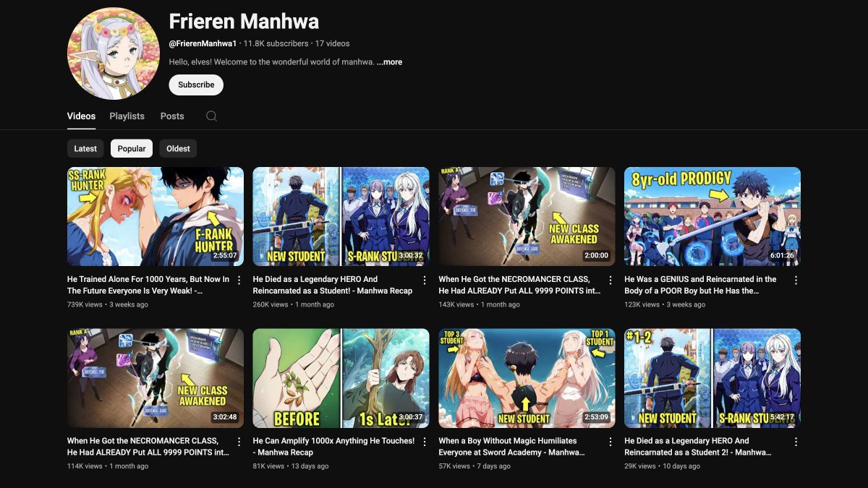The image size is (868, 488).
Task: Play the 3:00:32 New Student thumbnail
Action: [x=341, y=217]
